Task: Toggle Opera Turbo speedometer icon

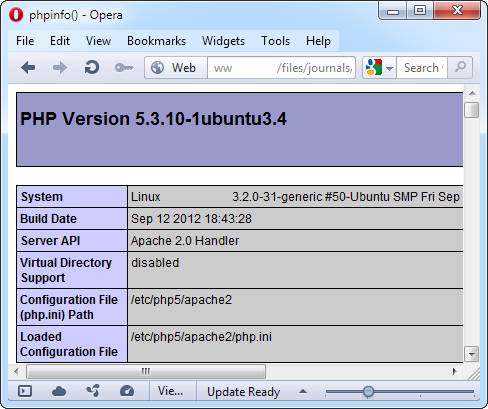Action: pyautogui.click(x=127, y=391)
